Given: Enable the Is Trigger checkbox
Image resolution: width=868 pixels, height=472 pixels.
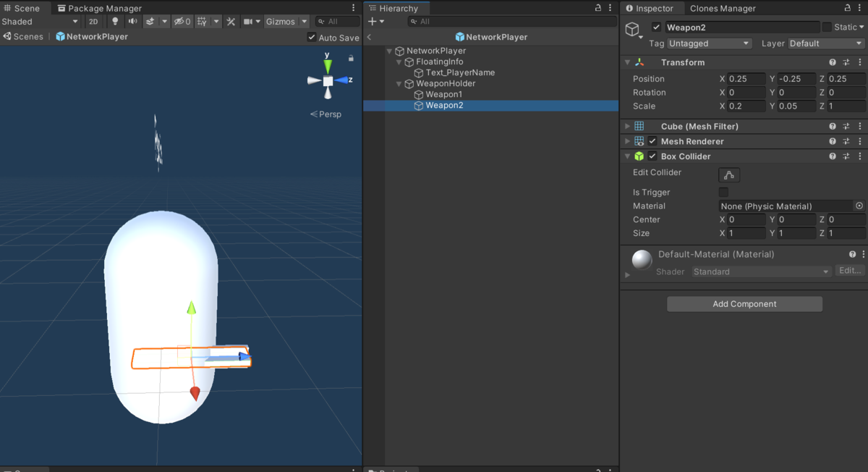Looking at the screenshot, I should click(x=723, y=193).
